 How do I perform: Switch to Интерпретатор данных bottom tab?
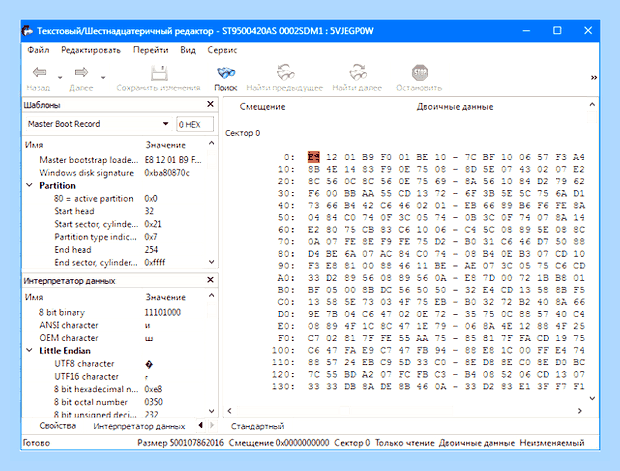pyautogui.click(x=139, y=426)
